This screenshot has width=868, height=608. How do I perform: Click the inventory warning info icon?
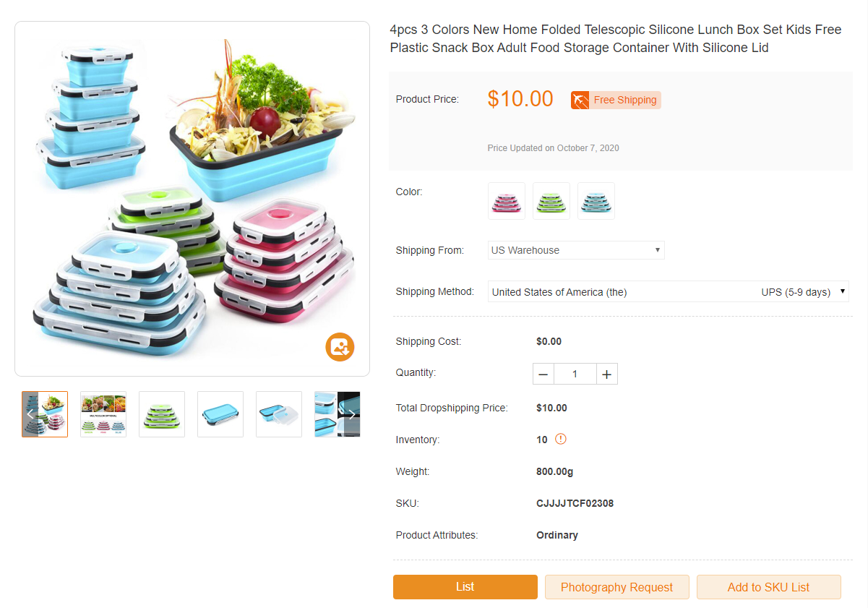click(x=561, y=439)
